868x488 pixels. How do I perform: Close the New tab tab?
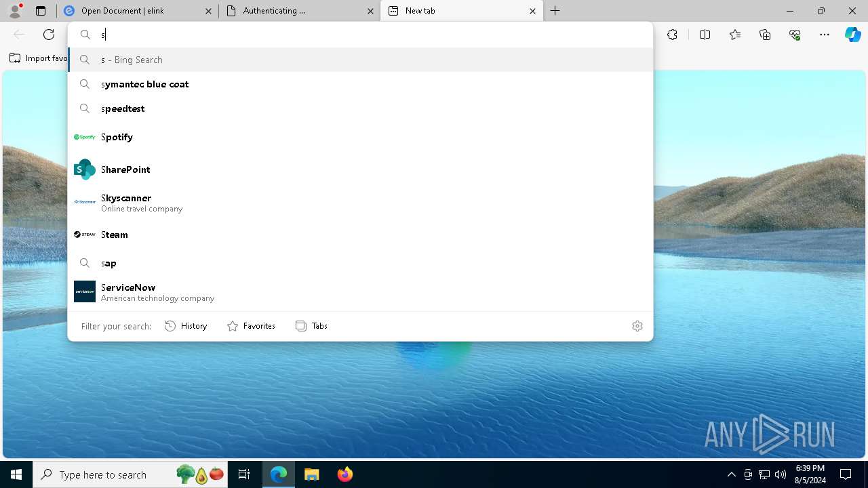point(532,11)
